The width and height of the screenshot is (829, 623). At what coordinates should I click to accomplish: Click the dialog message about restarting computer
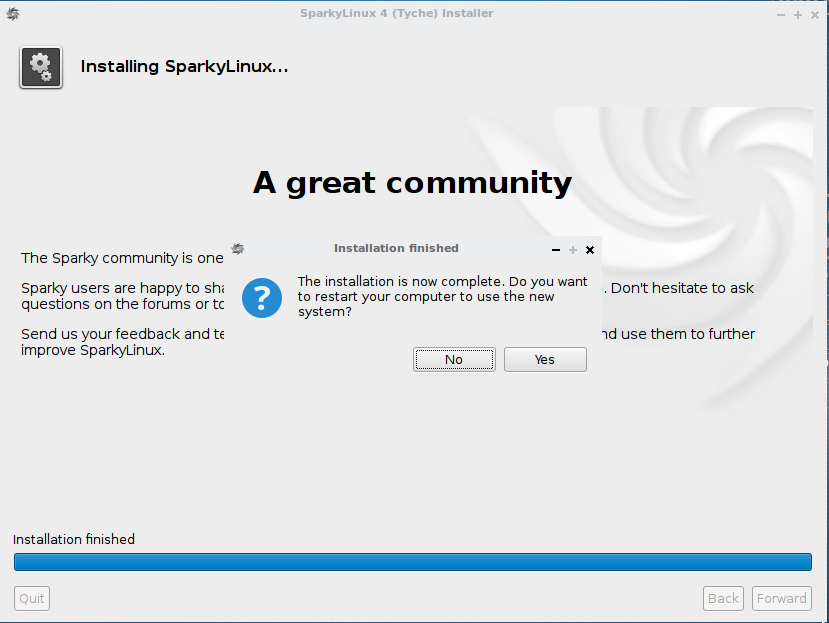pos(442,296)
